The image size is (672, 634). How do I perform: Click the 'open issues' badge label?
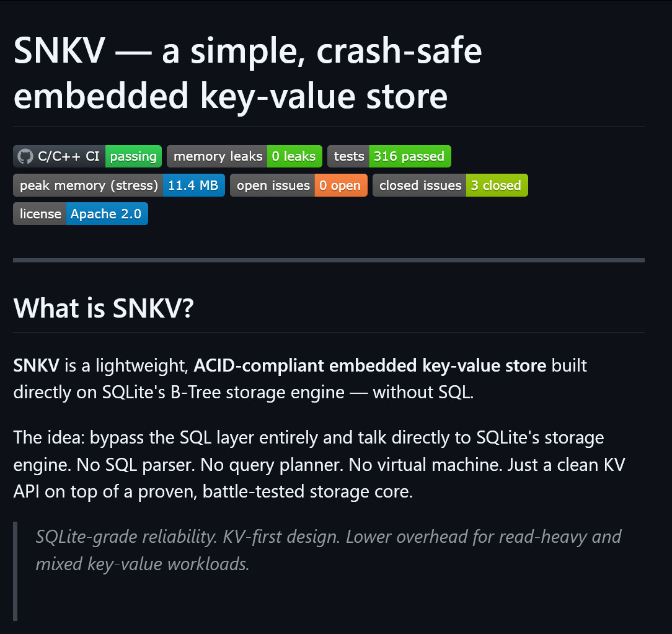point(273,185)
